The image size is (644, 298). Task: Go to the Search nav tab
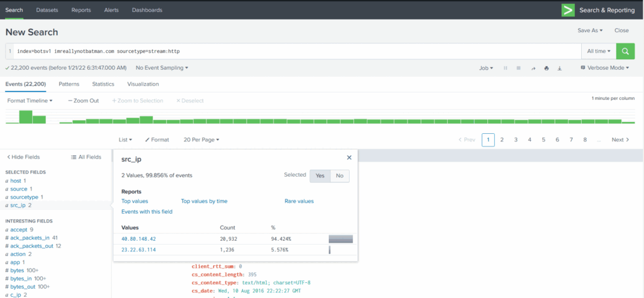click(14, 10)
